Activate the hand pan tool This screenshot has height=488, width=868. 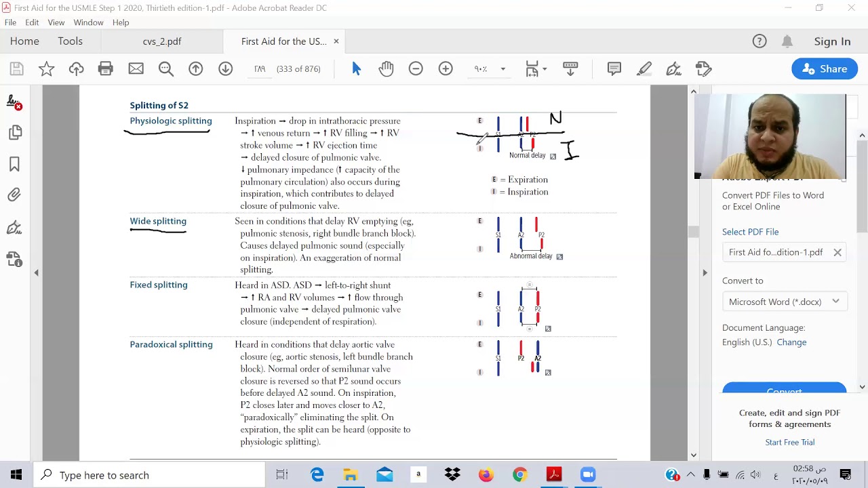(x=386, y=68)
